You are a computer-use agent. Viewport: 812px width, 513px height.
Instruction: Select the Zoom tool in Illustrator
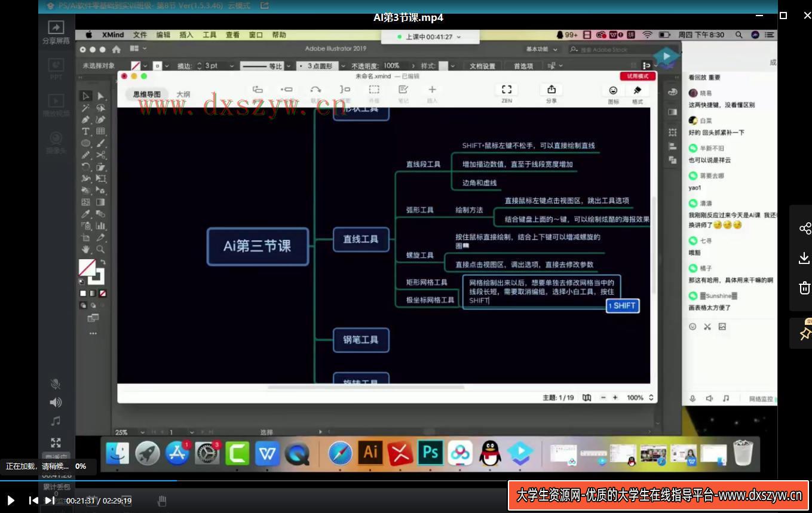point(100,250)
